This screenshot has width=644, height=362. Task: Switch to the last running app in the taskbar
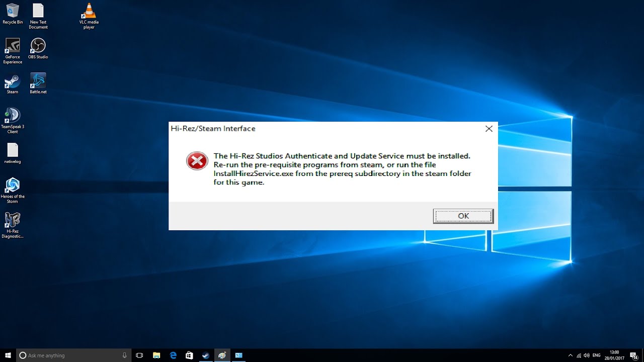click(x=238, y=355)
